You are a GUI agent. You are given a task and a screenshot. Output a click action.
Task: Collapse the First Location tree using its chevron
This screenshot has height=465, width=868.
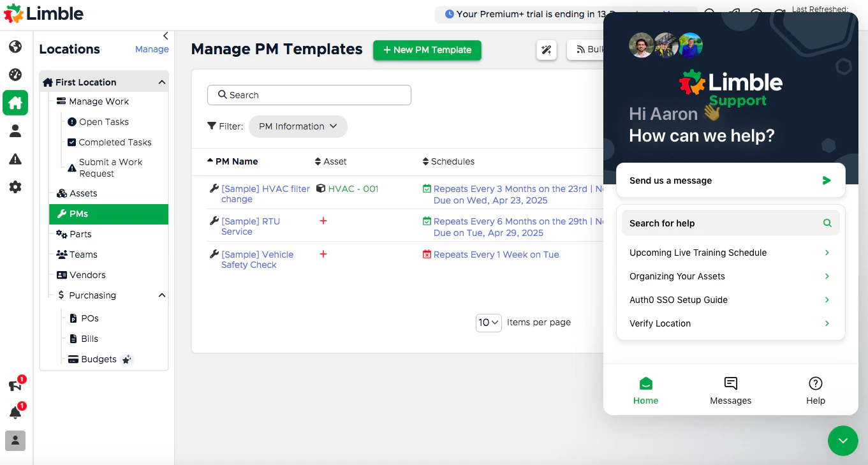click(162, 82)
